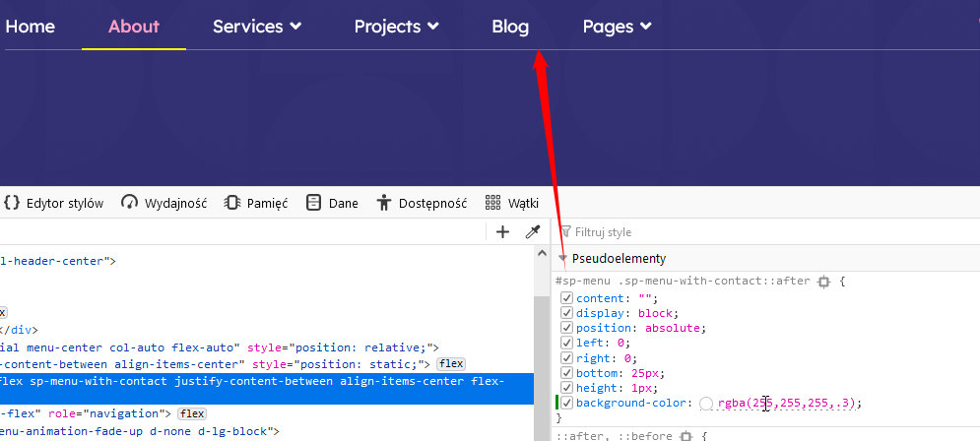
Task: Open the Dostępność accessibility panel
Action: point(422,203)
